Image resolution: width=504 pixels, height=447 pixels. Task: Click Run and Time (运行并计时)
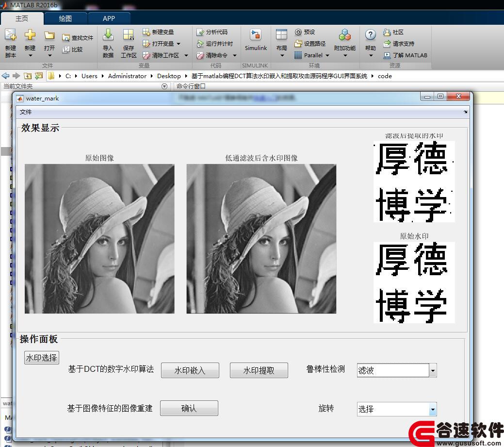(214, 44)
